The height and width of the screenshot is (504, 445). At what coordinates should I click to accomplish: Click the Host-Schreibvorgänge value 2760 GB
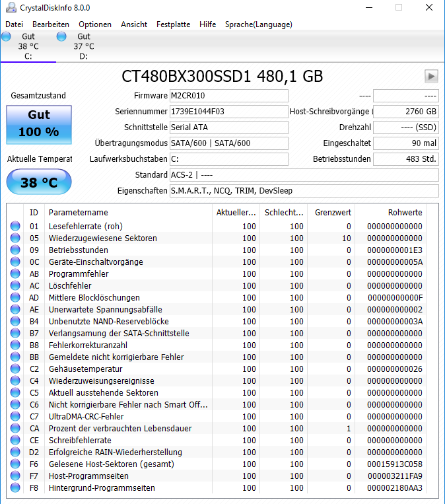(x=406, y=112)
